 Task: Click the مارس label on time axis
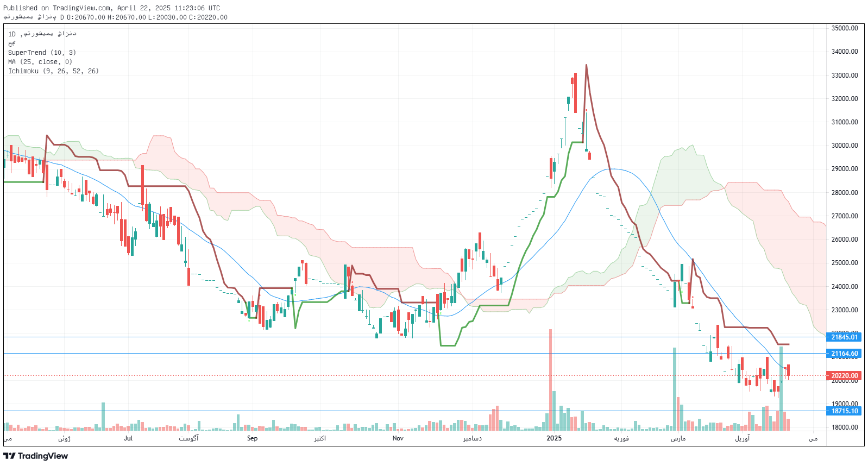[x=678, y=438]
